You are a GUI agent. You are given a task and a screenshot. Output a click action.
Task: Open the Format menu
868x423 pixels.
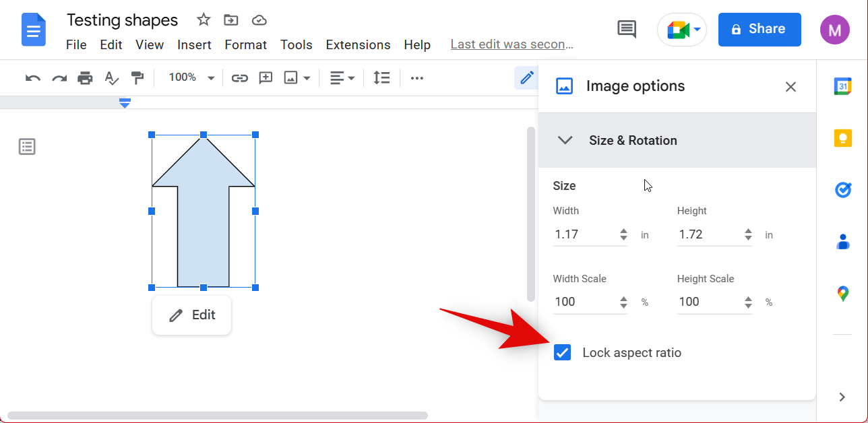pyautogui.click(x=245, y=45)
